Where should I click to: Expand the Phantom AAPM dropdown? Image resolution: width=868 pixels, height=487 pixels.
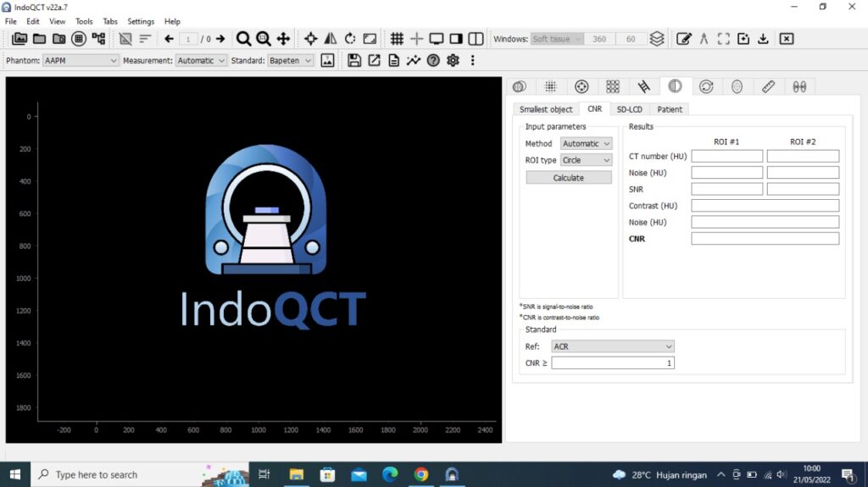[x=81, y=60]
